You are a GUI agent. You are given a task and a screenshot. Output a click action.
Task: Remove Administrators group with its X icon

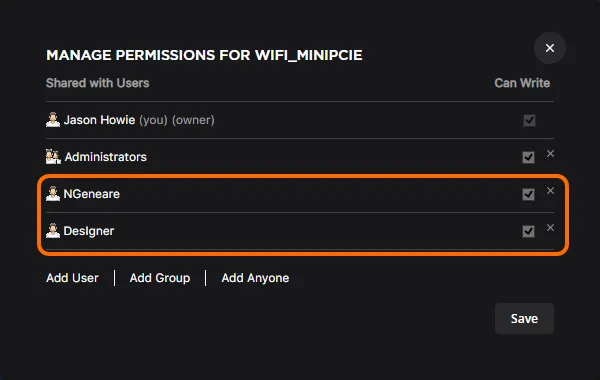point(550,153)
